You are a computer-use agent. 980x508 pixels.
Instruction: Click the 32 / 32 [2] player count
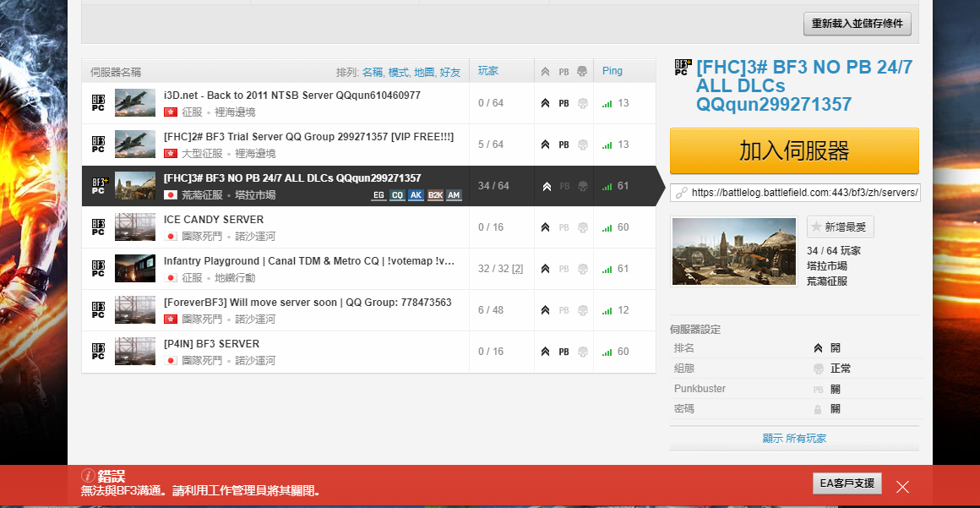click(x=501, y=269)
